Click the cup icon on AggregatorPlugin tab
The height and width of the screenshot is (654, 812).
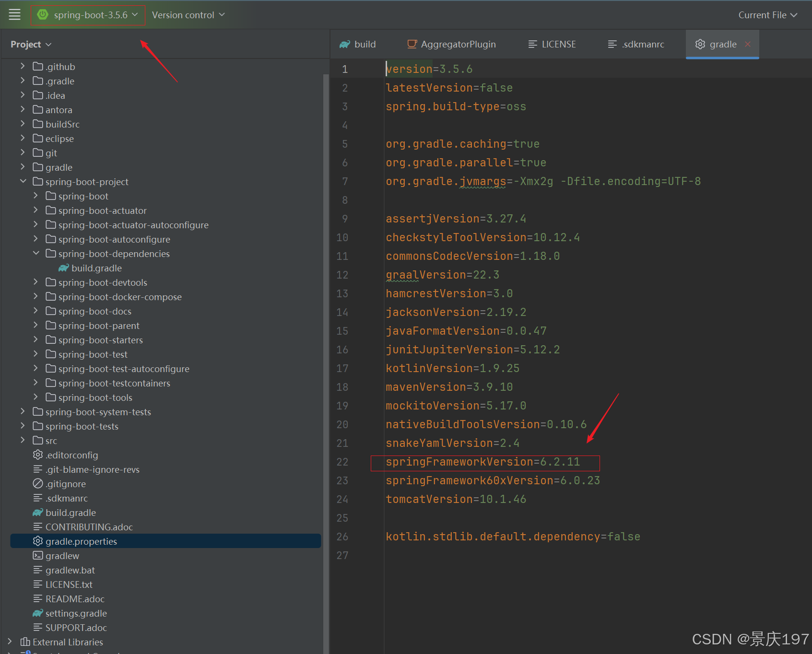pyautogui.click(x=412, y=44)
